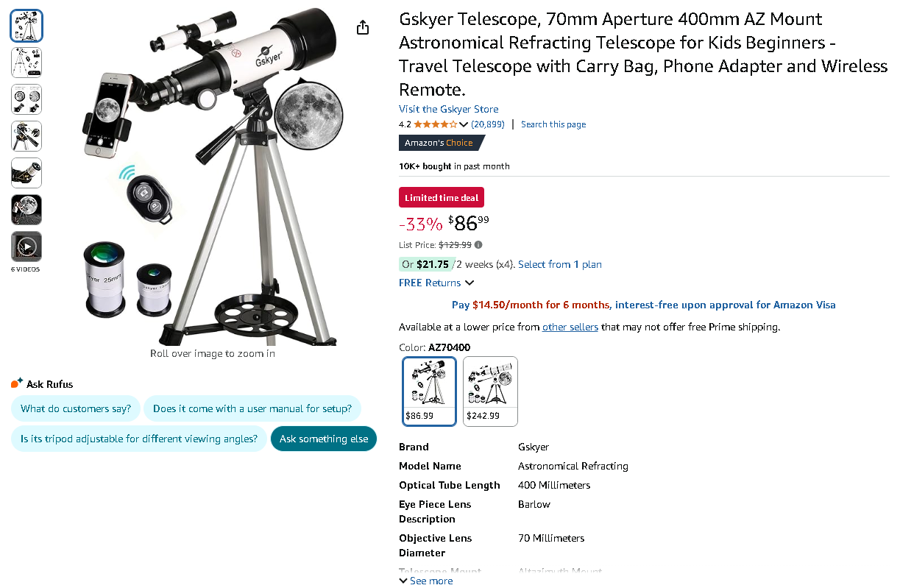Viewport: 900px width, 588px height.
Task: Open the moon photo thumbnail in sidebar
Action: click(26, 210)
